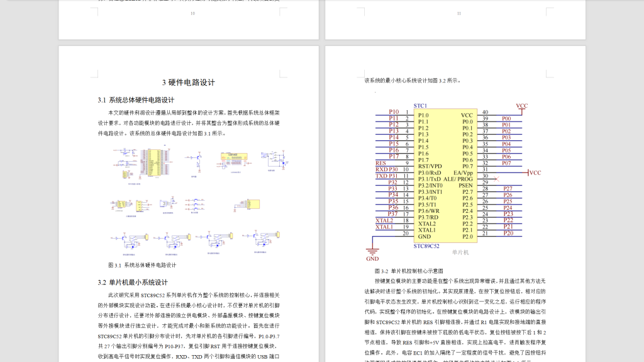Click the line "该系统的最小核心系统设计如图 3.2 所示。"
This screenshot has height=362, width=644.
[x=413, y=81]
